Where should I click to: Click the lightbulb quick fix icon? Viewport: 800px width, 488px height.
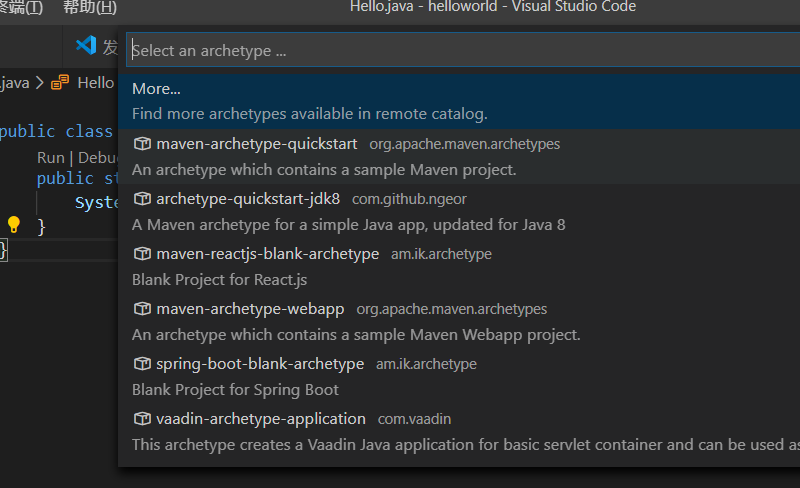(14, 224)
